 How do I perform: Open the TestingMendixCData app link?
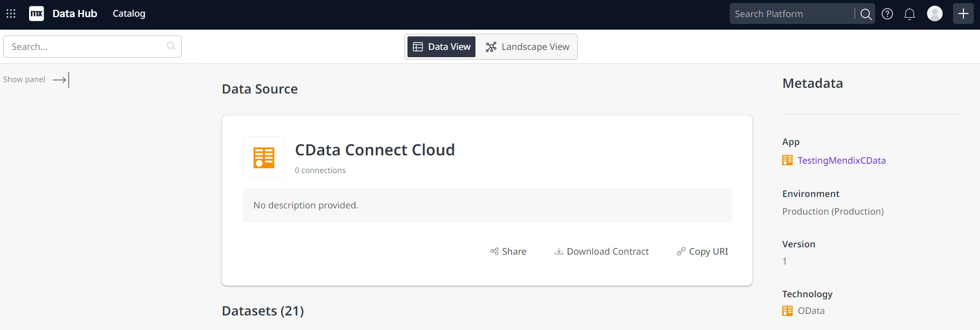coord(841,161)
